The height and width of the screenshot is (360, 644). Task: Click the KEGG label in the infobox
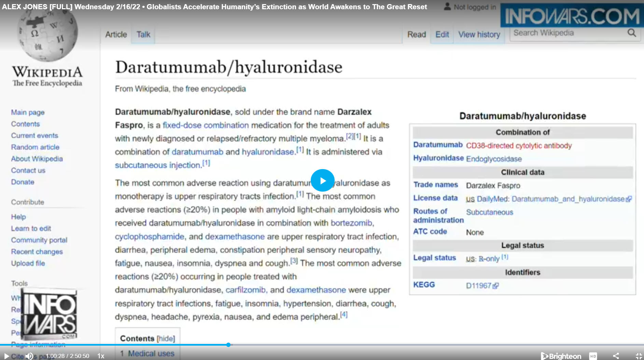click(x=424, y=285)
